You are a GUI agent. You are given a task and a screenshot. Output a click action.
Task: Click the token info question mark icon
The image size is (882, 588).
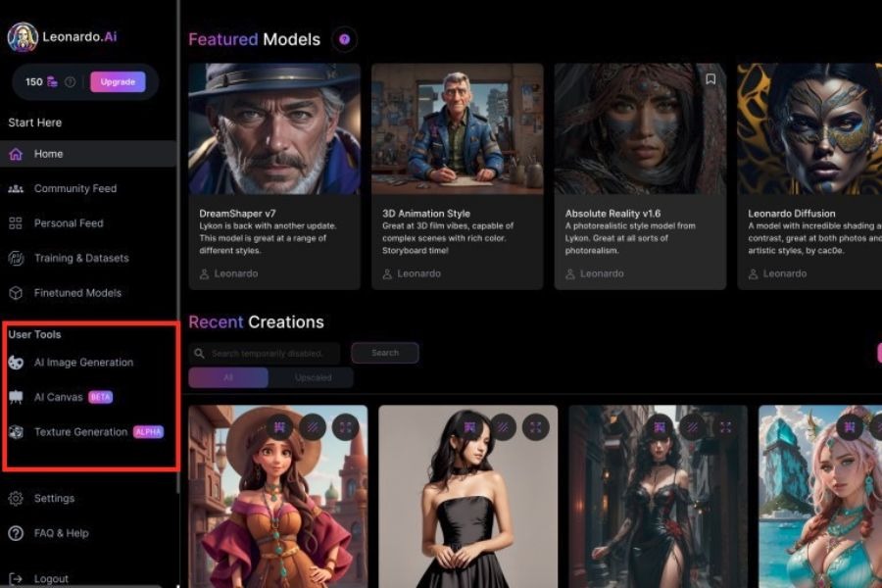coord(70,82)
